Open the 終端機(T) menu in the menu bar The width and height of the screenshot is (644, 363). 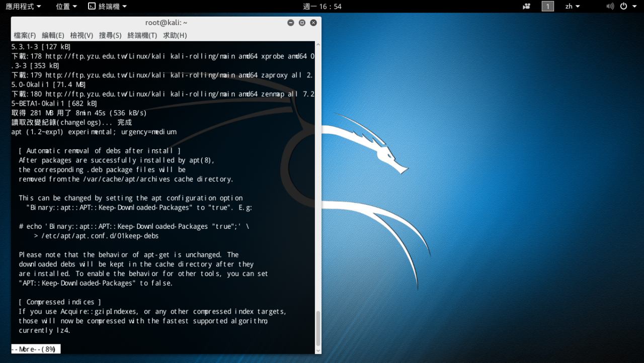pyautogui.click(x=142, y=35)
